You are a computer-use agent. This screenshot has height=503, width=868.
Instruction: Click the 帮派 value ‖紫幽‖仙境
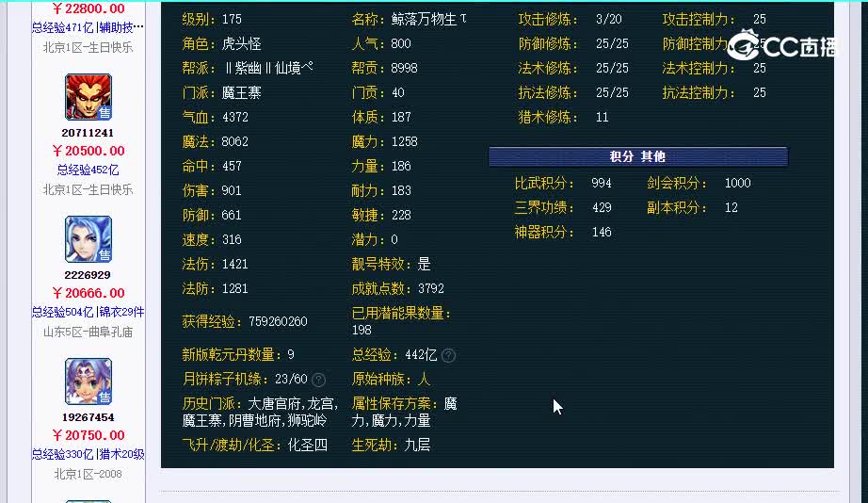[x=268, y=68]
